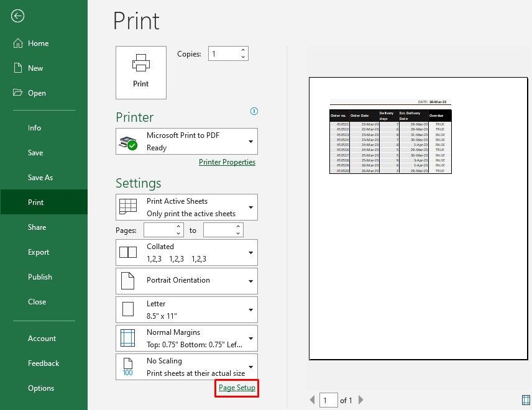Open the Printer Properties link
Viewport: 532px width, 410px height.
[x=227, y=162]
